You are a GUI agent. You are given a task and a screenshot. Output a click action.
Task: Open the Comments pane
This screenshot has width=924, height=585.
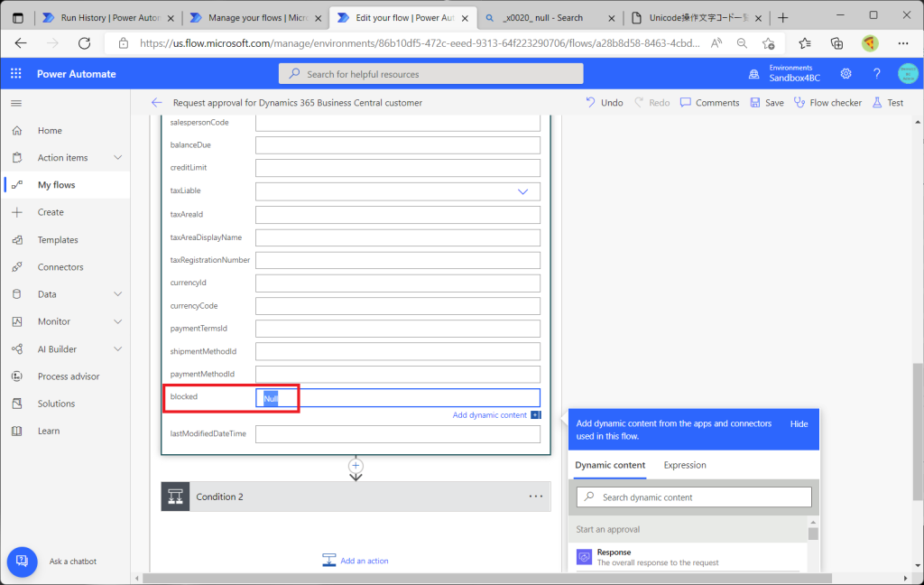coord(709,103)
